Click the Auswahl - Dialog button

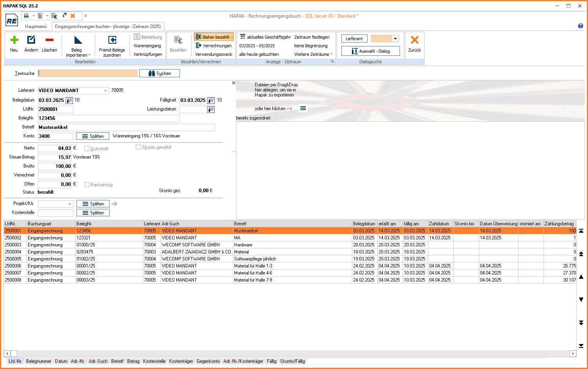point(370,51)
